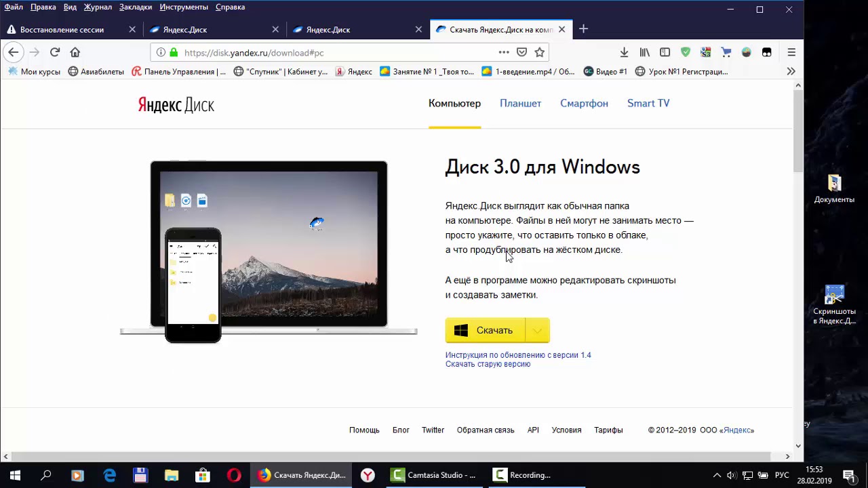
Task: Select the Планшет section
Action: (x=520, y=103)
